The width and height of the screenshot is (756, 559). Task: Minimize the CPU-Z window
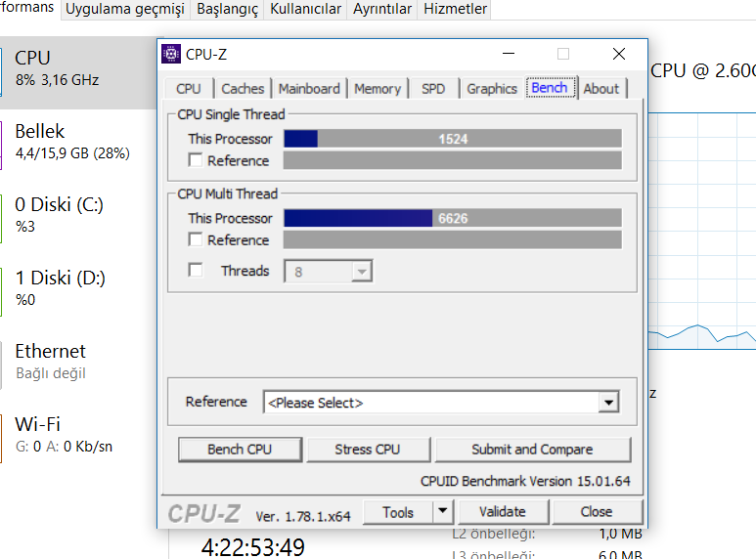tap(509, 54)
